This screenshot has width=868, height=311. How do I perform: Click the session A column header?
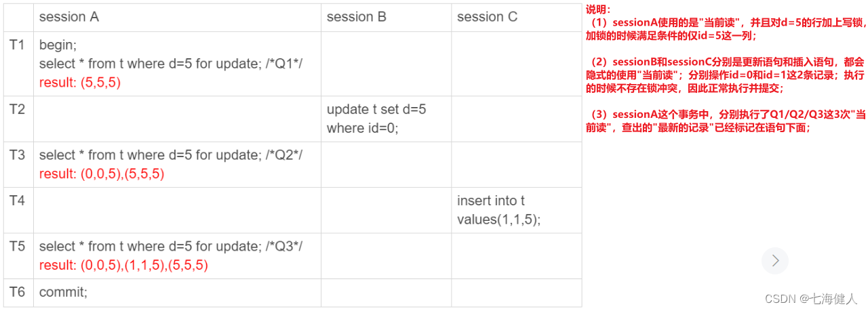click(69, 17)
